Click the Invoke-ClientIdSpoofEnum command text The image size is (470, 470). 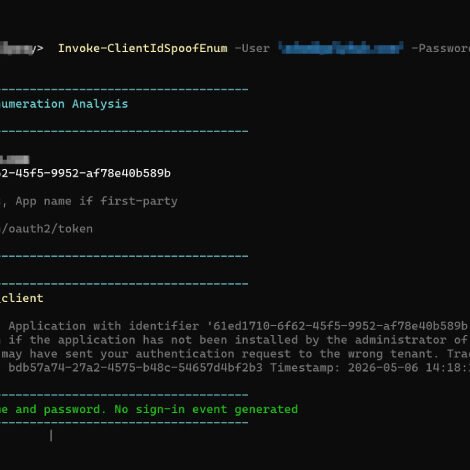tap(143, 48)
